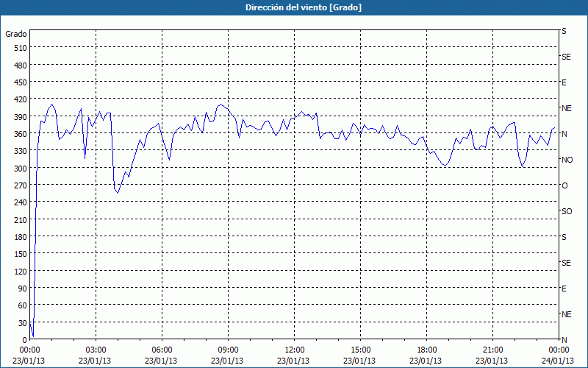Click the 'SO' compass direction label

point(567,211)
